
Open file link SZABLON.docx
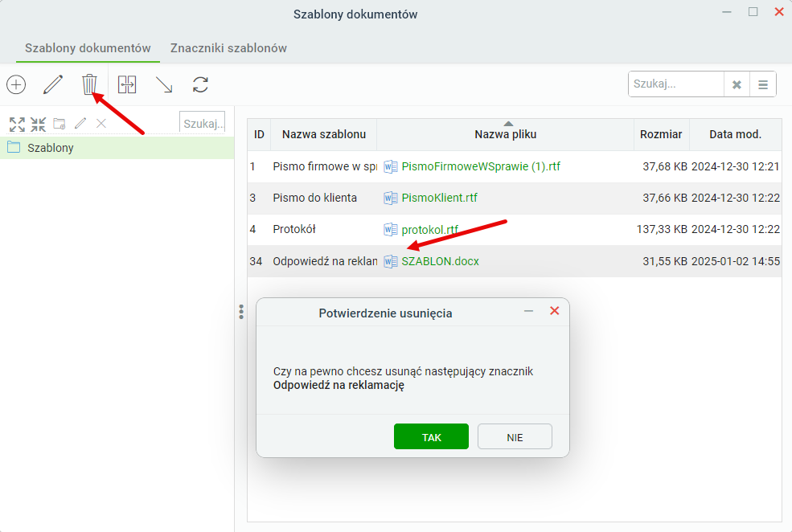[440, 261]
